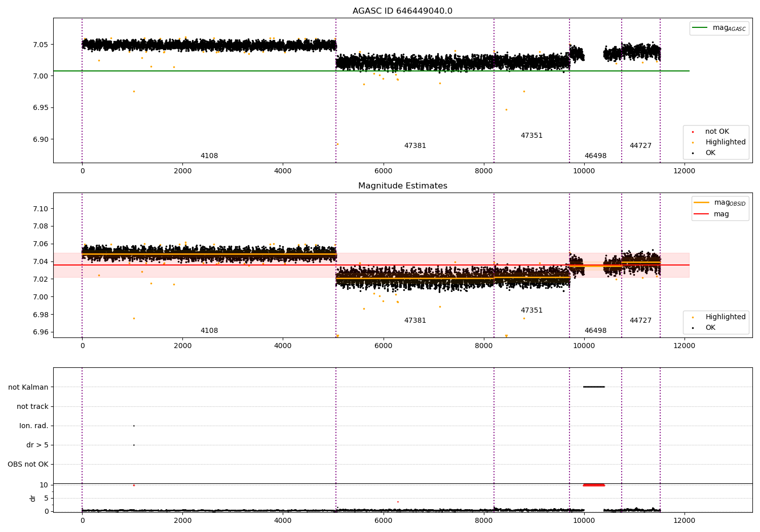Click the 'Ion. rad.' y-axis label
Image resolution: width=760 pixels, height=532 pixels.
pyautogui.click(x=34, y=426)
